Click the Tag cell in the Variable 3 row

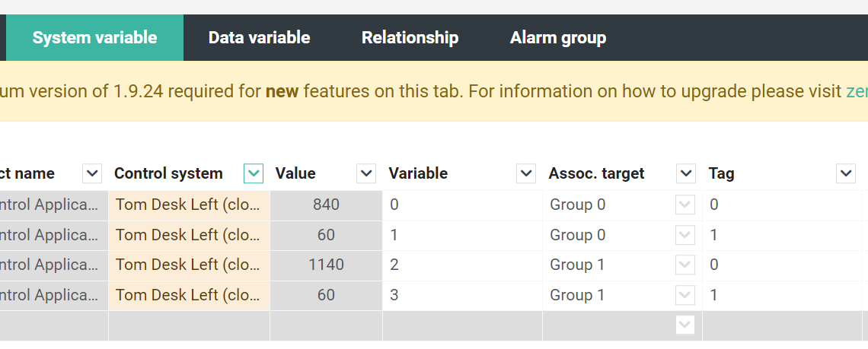782,295
